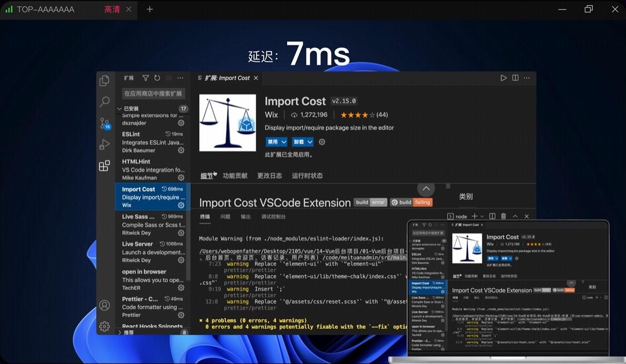Open the Search view in activity bar
626x364 pixels.
pyautogui.click(x=104, y=102)
